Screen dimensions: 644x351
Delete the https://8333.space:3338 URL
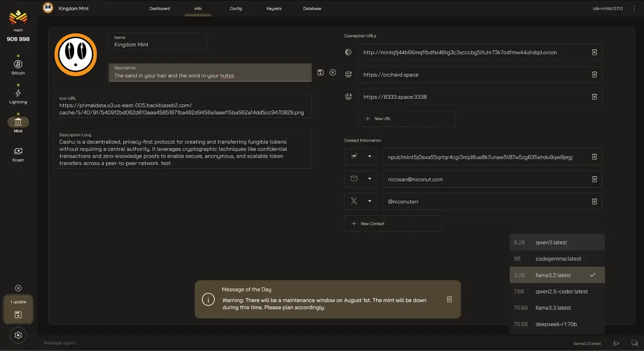594,97
